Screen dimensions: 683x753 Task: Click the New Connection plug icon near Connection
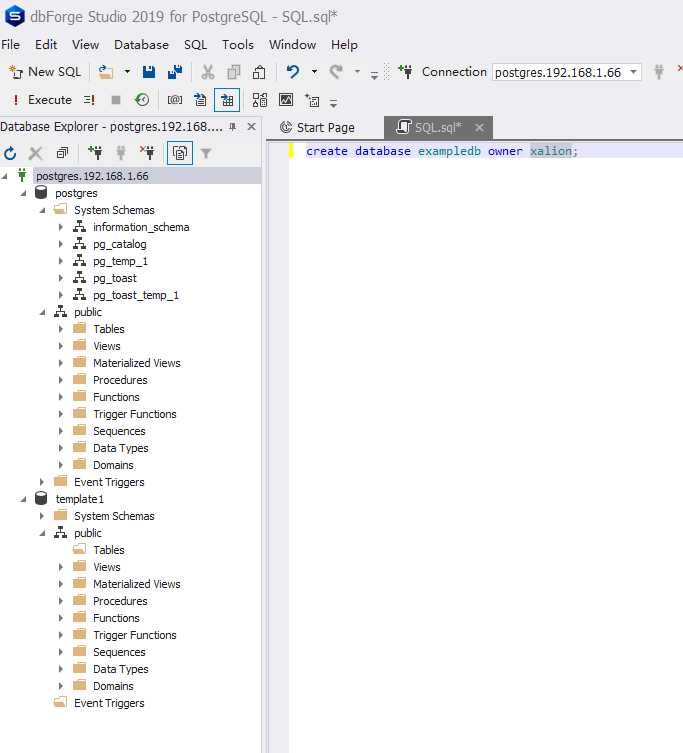[405, 72]
